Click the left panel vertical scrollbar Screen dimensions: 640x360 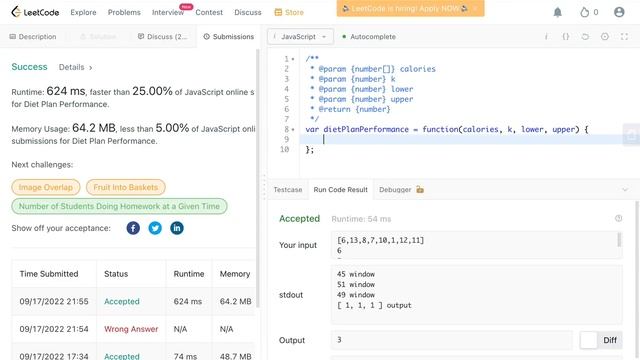[x=258, y=178]
